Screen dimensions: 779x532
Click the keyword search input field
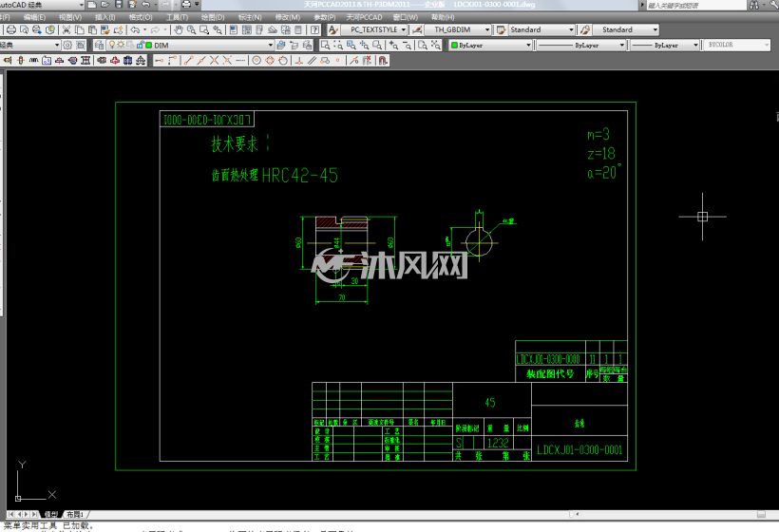click(x=695, y=5)
